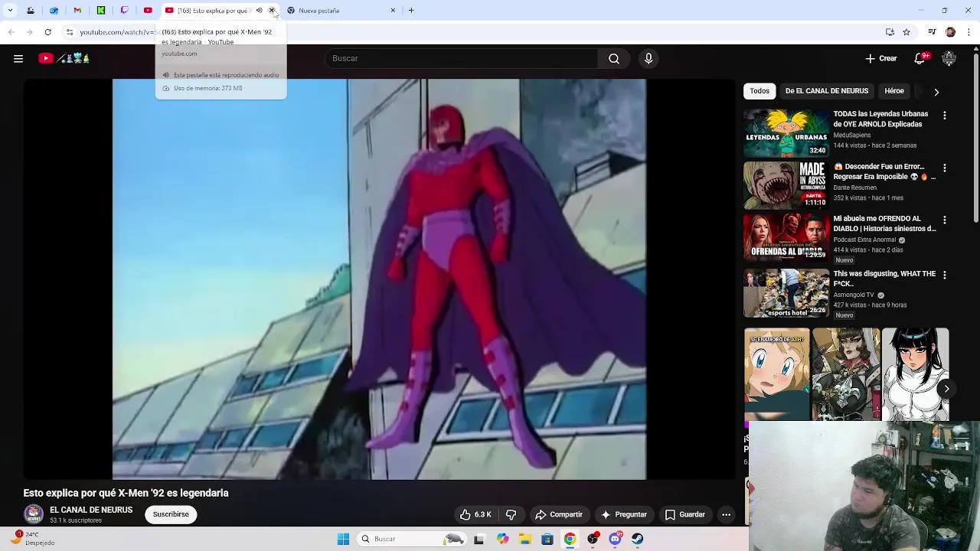Open a new tab with plus button
Viewport: 980px width, 551px height.
point(411,11)
